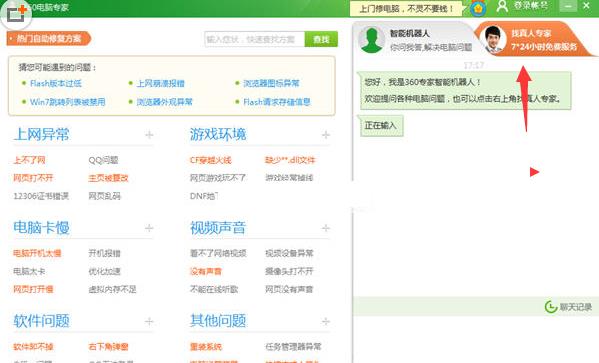
Task: Select the 开机报错 fix
Action: click(x=105, y=253)
